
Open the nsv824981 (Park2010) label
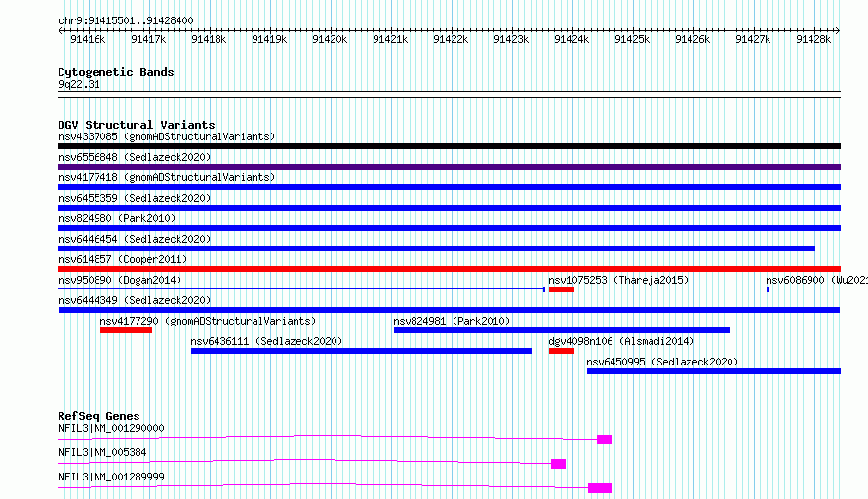tap(452, 321)
